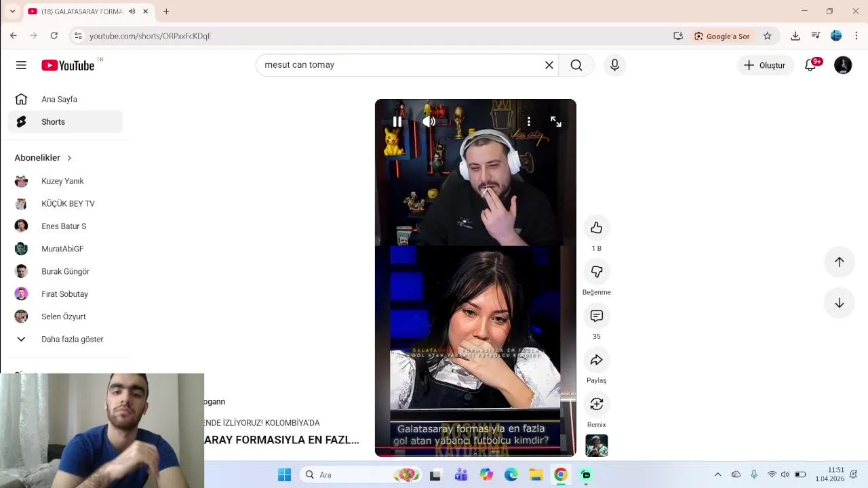The width and height of the screenshot is (868, 488).
Task: Open KÜÇÜK BEY TV subscription channel
Action: pos(65,203)
